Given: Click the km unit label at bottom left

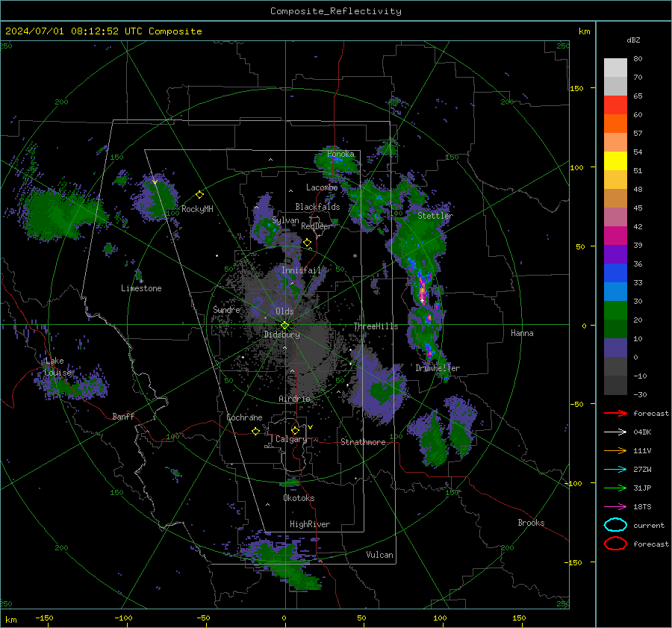Looking at the screenshot, I should click(x=10, y=620).
